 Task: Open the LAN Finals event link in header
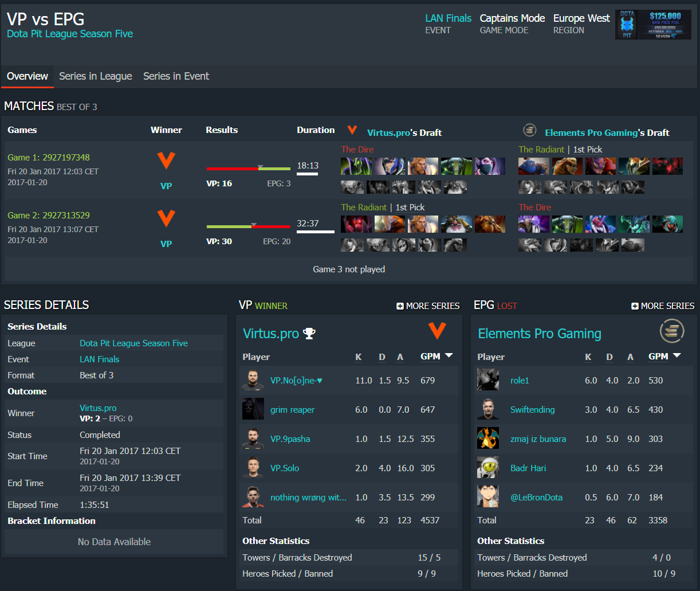(448, 18)
